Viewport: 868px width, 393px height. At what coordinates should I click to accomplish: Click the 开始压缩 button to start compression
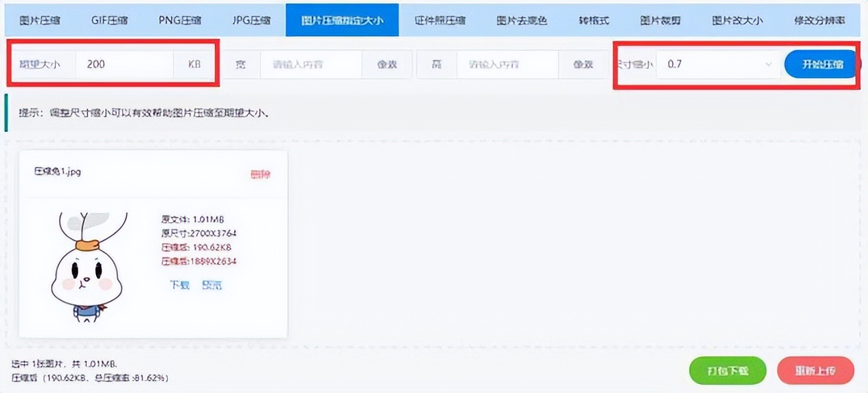[820, 64]
